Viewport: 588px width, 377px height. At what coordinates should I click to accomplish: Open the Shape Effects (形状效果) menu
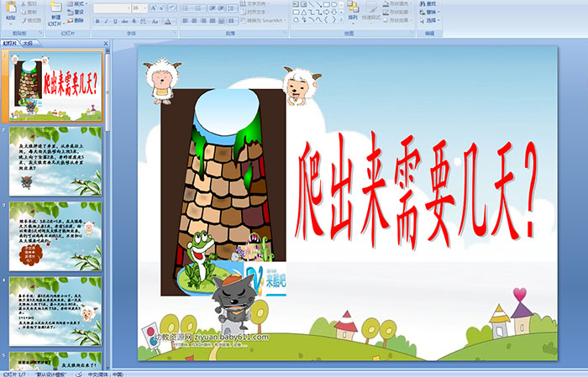point(397,20)
